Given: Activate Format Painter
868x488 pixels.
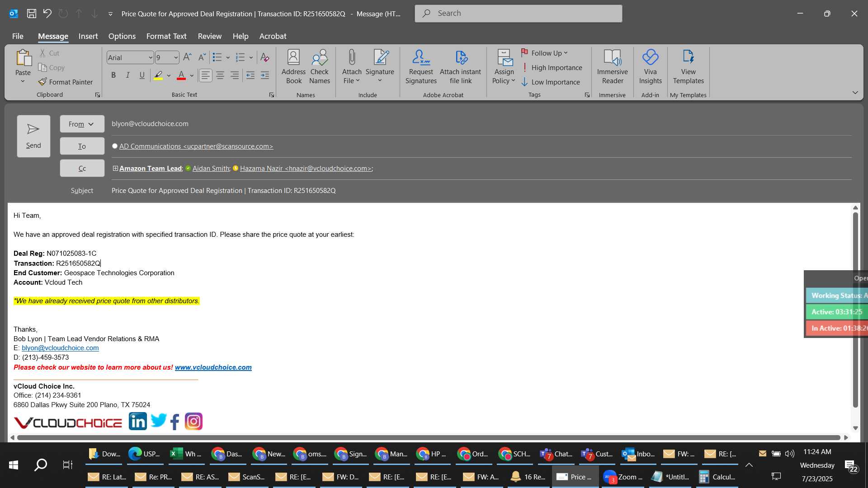Looking at the screenshot, I should click(66, 82).
